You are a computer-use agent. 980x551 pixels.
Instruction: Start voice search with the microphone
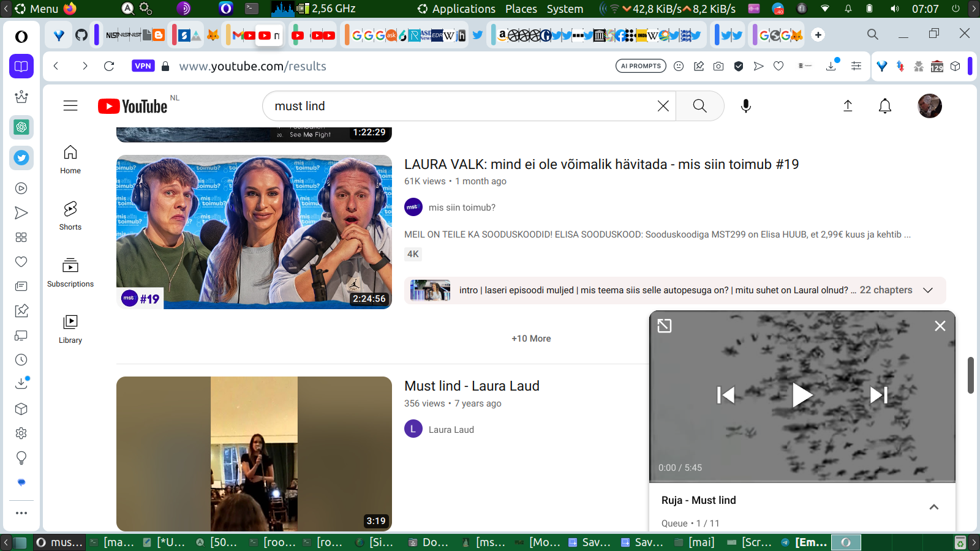click(745, 106)
